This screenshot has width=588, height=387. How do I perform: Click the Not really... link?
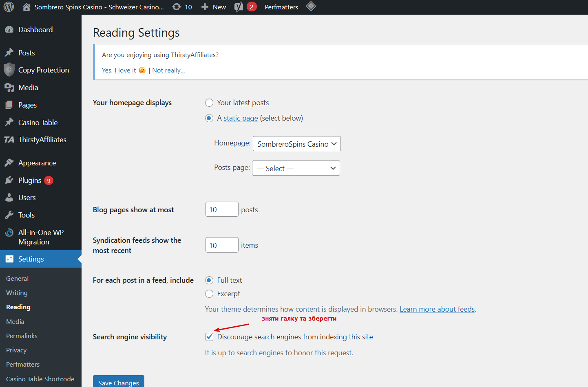[168, 70]
